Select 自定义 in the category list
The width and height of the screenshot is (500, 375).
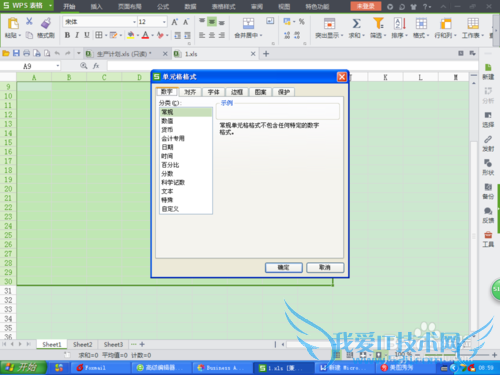pyautogui.click(x=185, y=209)
